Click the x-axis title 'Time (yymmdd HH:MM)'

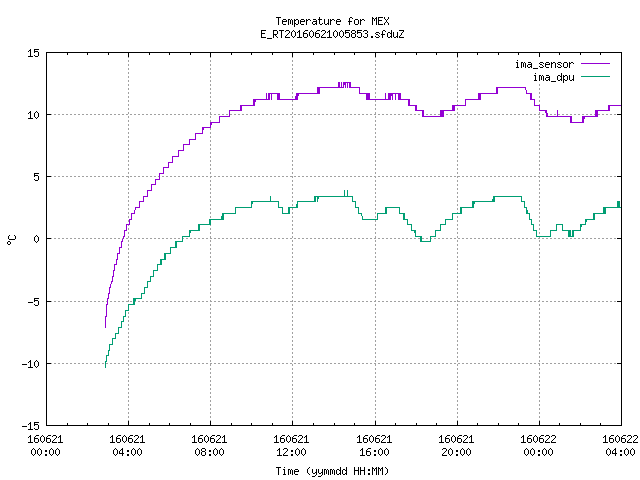332,471
